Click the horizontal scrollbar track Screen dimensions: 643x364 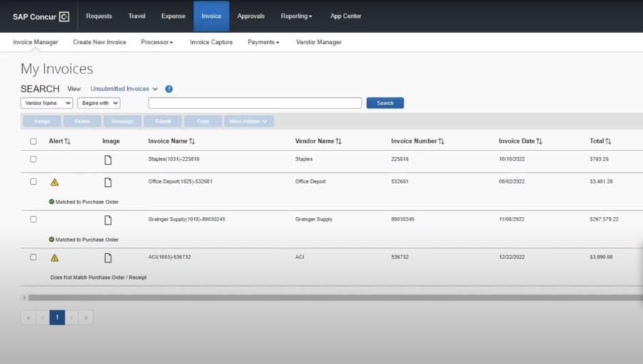tap(336, 298)
